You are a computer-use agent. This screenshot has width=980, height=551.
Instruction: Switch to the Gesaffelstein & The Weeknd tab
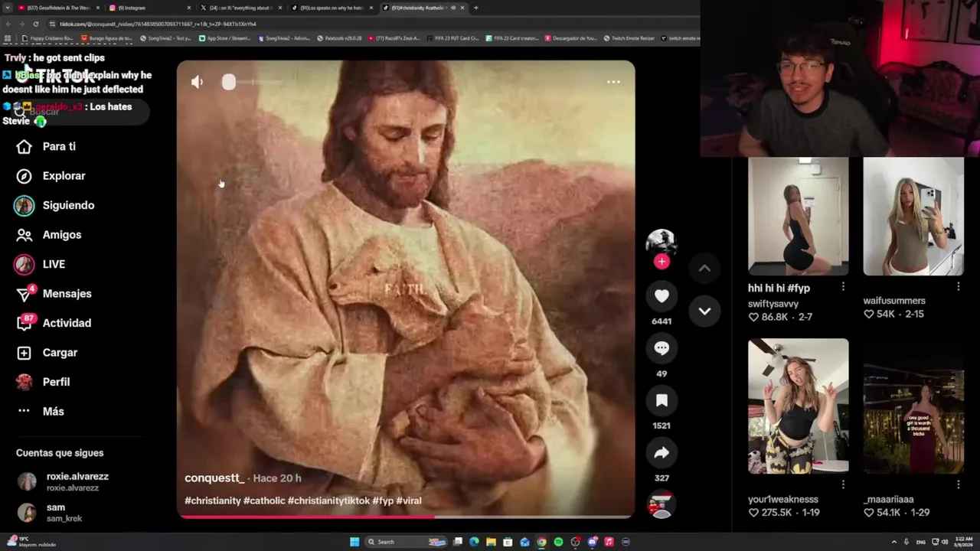(x=57, y=8)
